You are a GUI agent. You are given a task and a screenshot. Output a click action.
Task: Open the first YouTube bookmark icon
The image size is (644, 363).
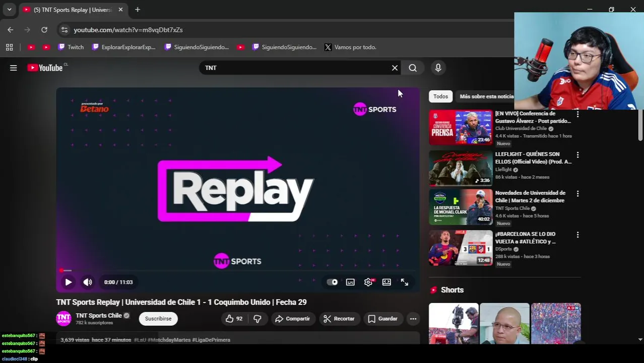(x=31, y=47)
